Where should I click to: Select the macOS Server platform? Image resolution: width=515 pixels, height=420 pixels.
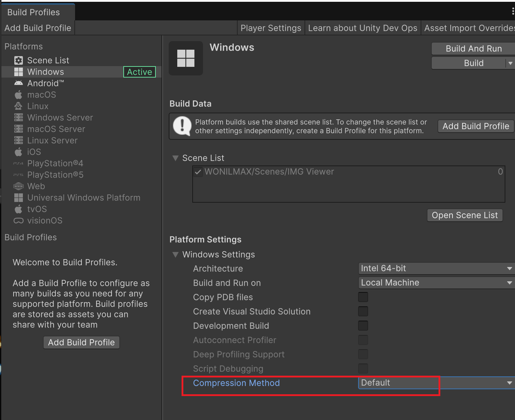81,129
